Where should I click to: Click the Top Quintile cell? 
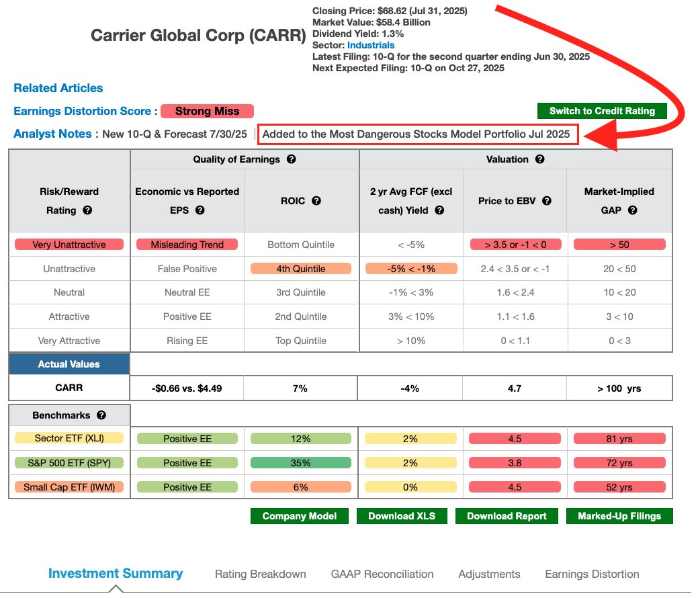tap(301, 341)
